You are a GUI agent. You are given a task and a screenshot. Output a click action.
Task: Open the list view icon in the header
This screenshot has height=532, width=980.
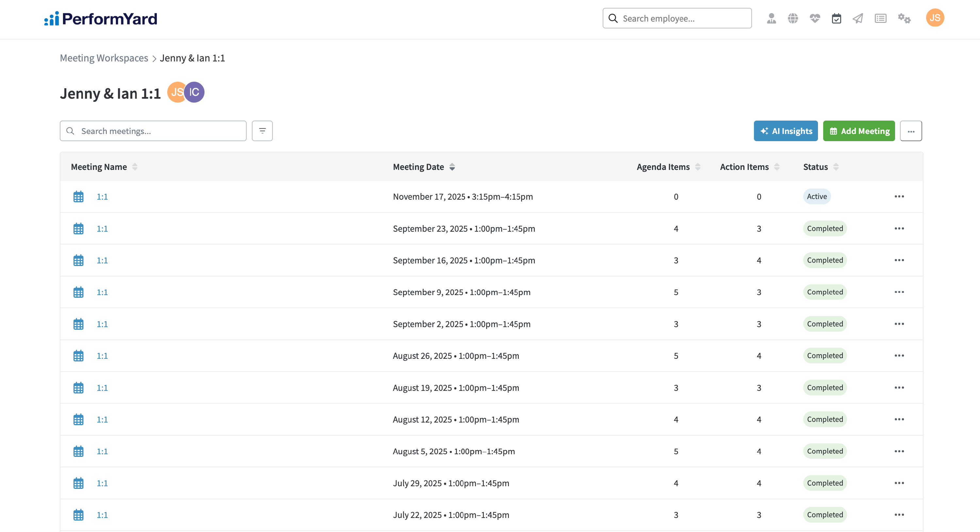pos(880,18)
